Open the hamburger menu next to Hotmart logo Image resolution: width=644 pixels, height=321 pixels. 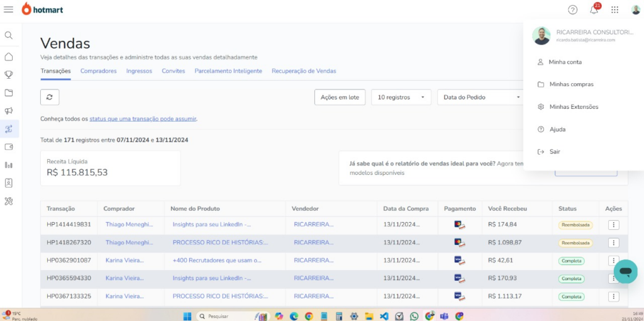[x=9, y=9]
